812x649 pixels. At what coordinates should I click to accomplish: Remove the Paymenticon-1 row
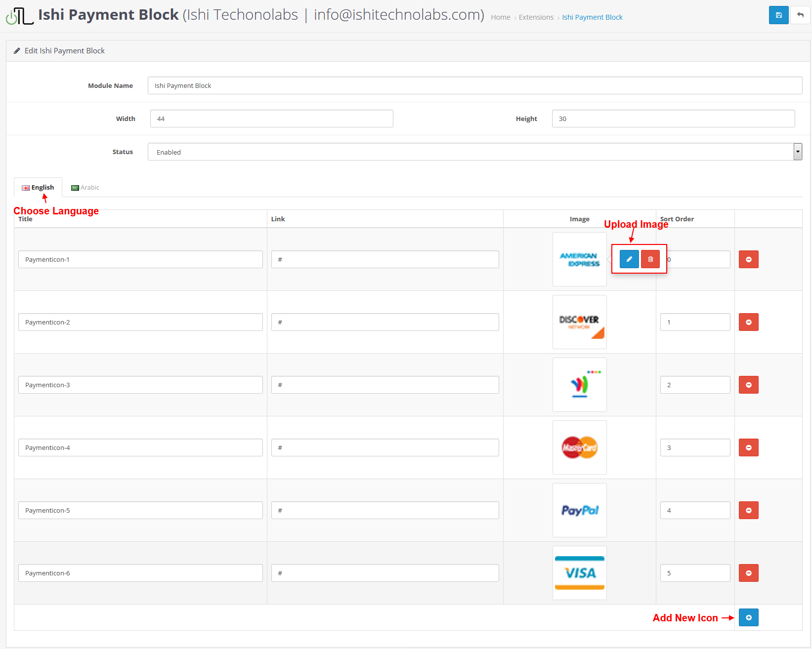[748, 259]
